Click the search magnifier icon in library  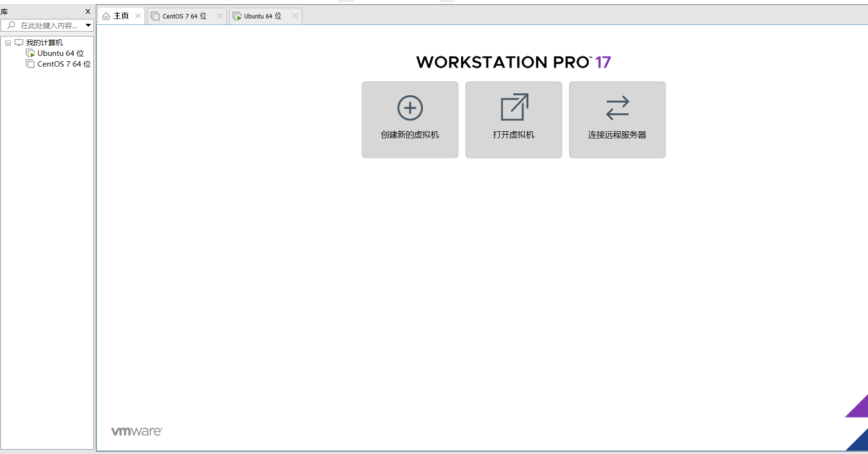pyautogui.click(x=11, y=25)
